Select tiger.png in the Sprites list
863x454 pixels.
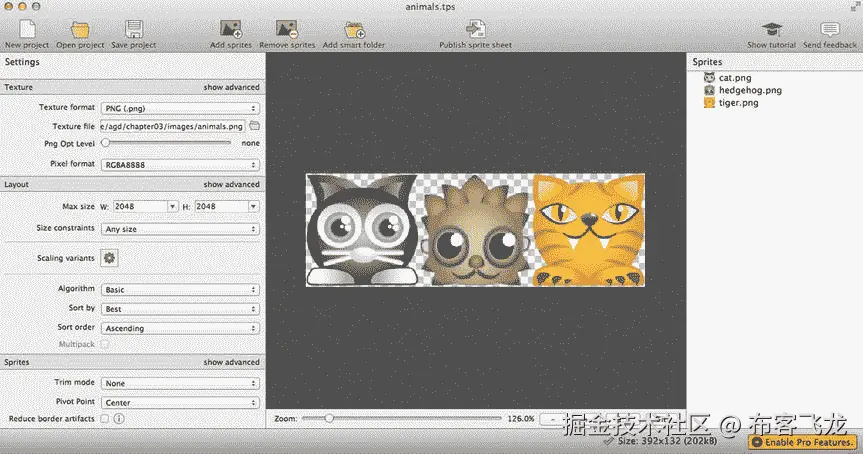(738, 103)
